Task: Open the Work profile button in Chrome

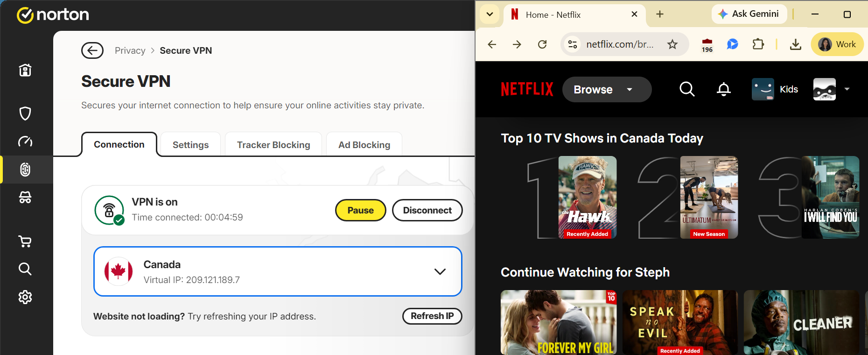Action: (837, 44)
